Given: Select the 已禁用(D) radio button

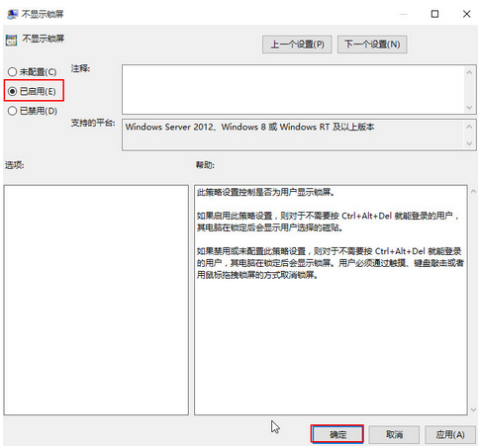Looking at the screenshot, I should [12, 111].
